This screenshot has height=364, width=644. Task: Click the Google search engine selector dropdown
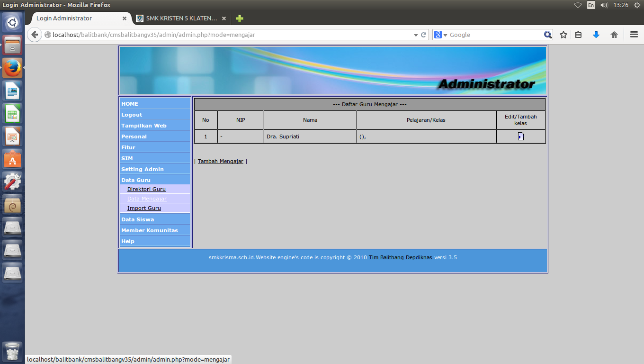click(x=440, y=35)
